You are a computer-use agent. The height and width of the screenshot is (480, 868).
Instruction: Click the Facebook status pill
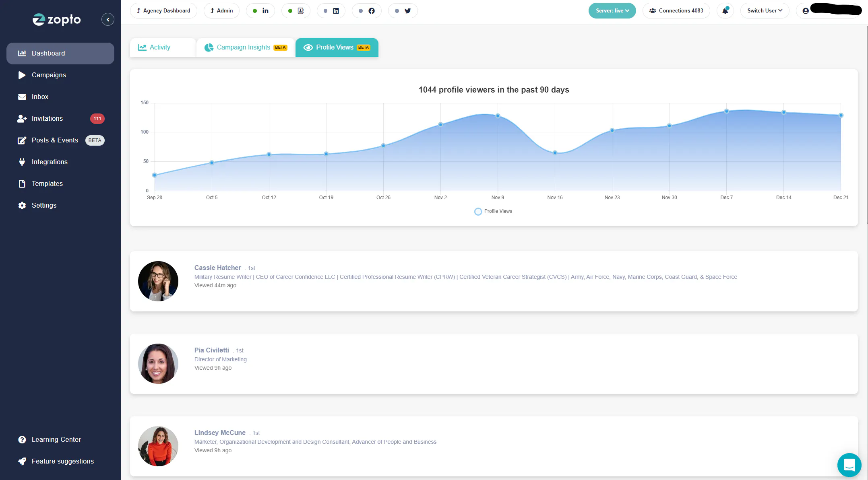pyautogui.click(x=367, y=10)
